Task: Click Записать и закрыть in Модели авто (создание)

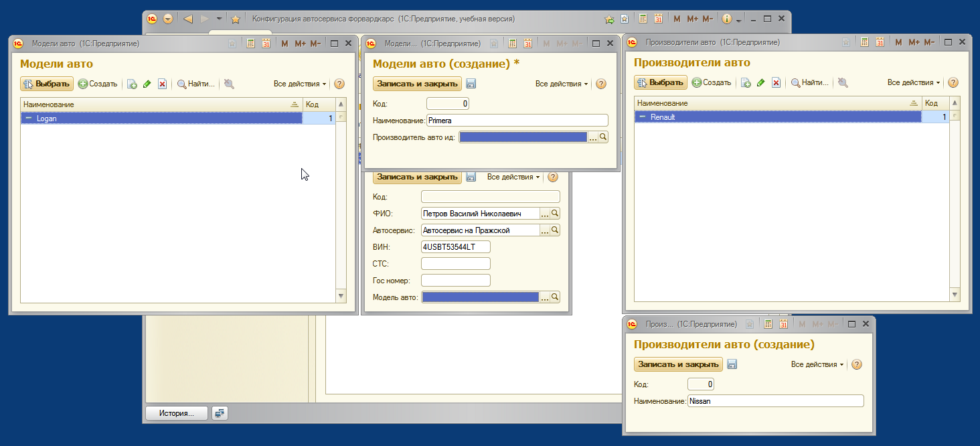Action: 417,84
